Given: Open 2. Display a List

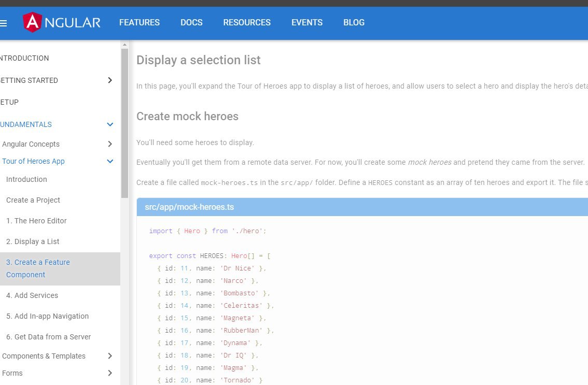Looking at the screenshot, I should click(33, 241).
